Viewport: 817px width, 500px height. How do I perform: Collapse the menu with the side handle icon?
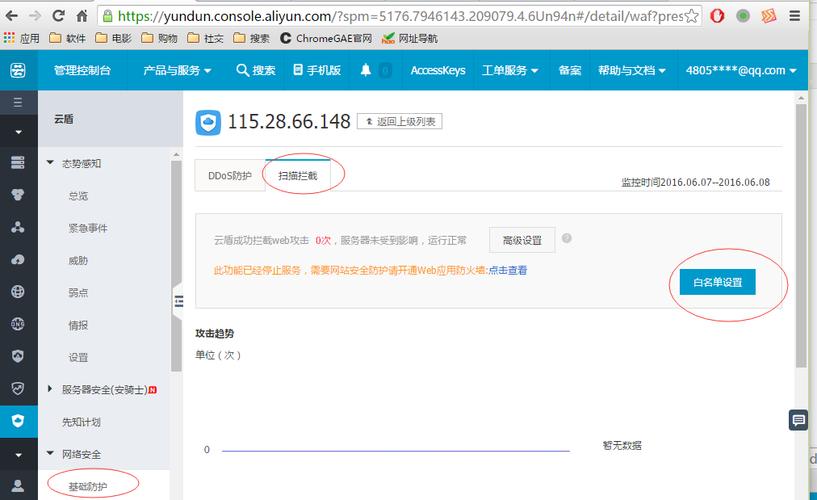178,301
